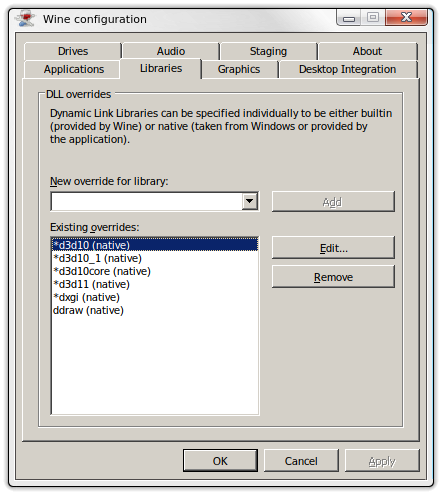Switch to the Applications tab
The height and width of the screenshot is (495, 442).
[x=74, y=69]
